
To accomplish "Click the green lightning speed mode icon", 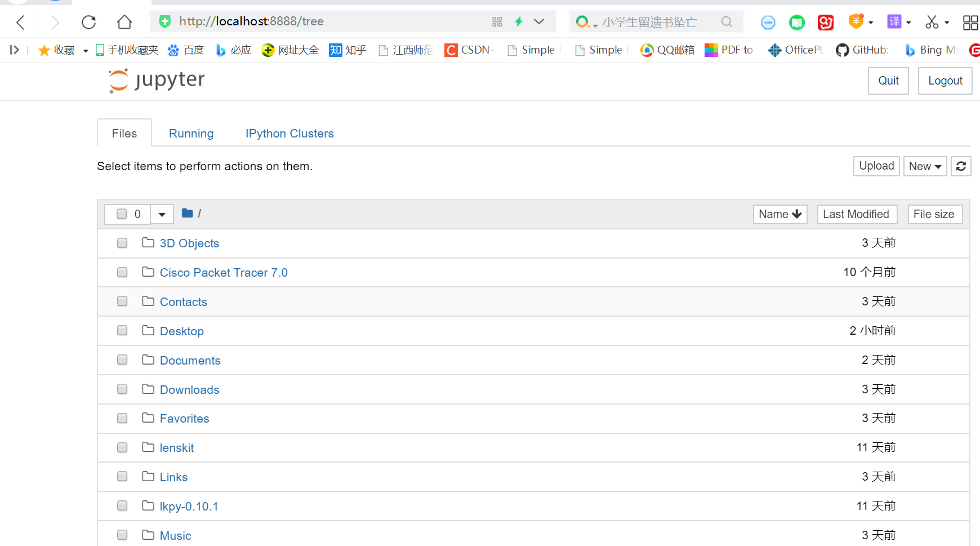I will pos(518,21).
